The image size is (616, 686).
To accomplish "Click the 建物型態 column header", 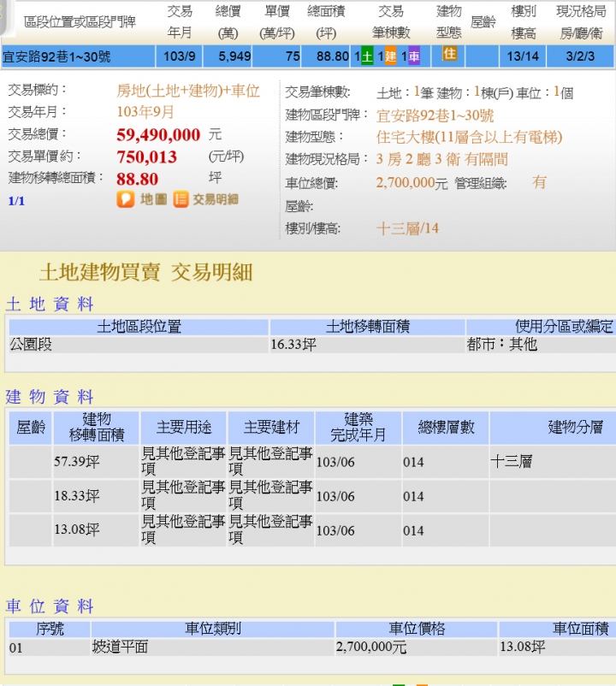I will 449,22.
